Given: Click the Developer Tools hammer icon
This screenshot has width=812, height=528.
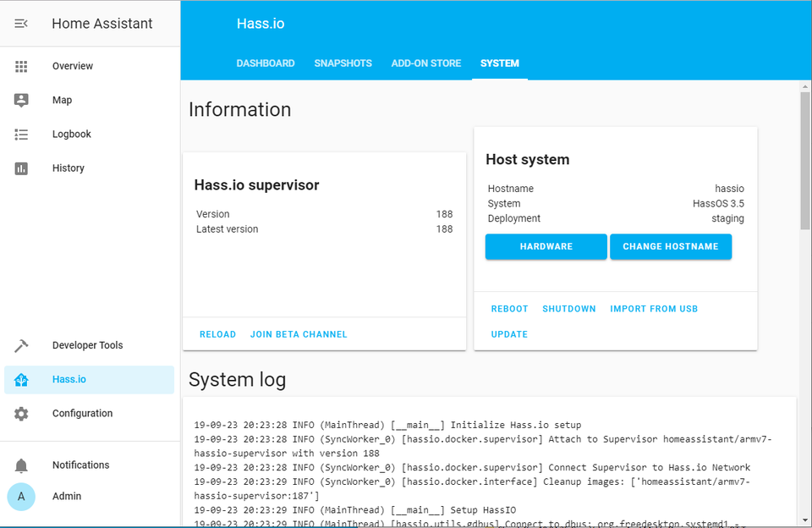Looking at the screenshot, I should [21, 345].
